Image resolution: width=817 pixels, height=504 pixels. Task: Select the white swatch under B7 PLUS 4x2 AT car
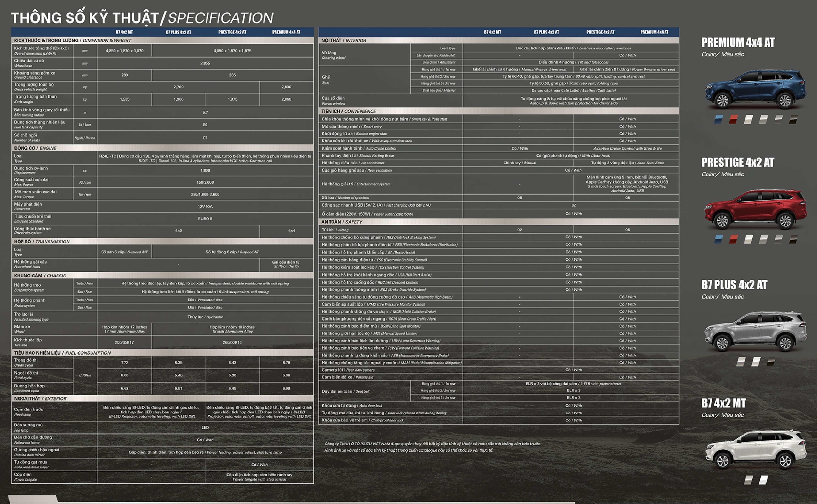point(756,362)
